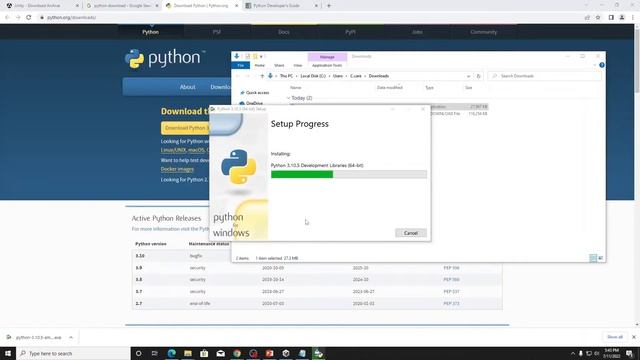Viewport: 640px width, 360px height.
Task: Select Docs in the site top nav
Action: tap(284, 32)
